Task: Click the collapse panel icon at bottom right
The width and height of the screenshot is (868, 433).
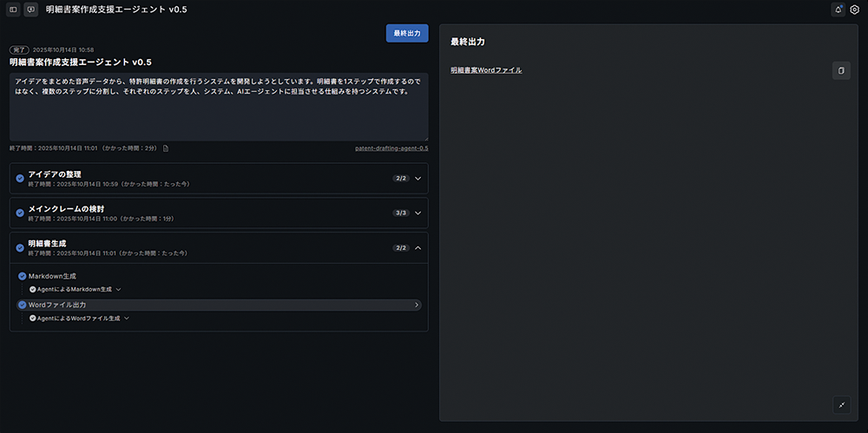Action: [840, 404]
